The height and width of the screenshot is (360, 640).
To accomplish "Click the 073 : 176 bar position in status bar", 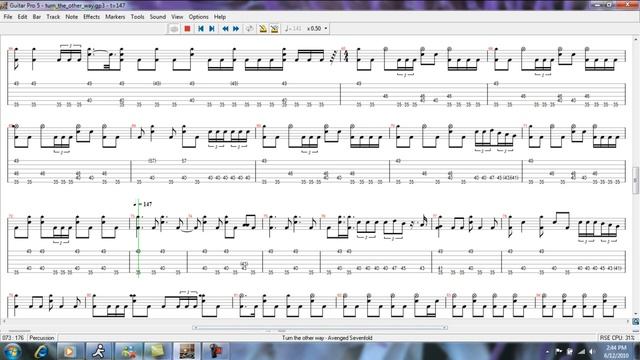I will click(13, 338).
